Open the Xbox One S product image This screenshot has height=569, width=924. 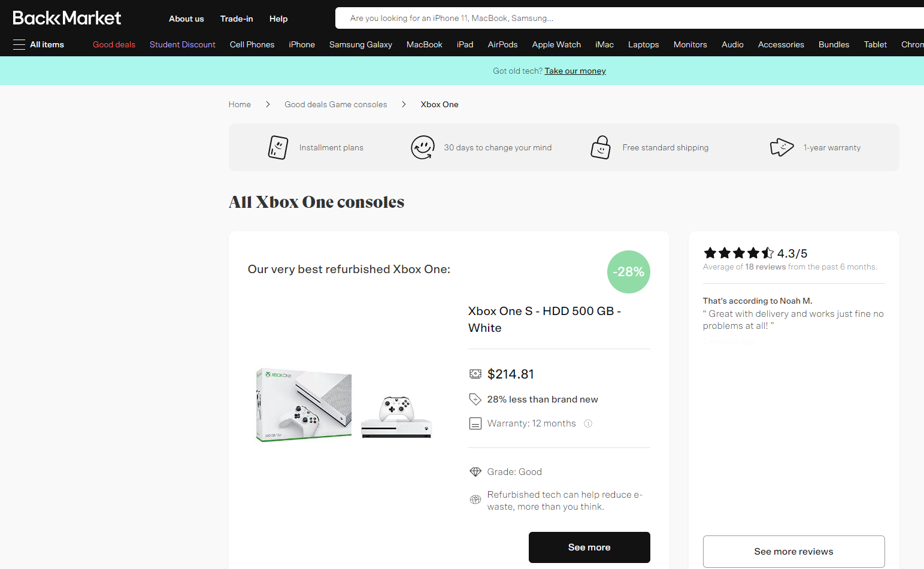pos(344,405)
